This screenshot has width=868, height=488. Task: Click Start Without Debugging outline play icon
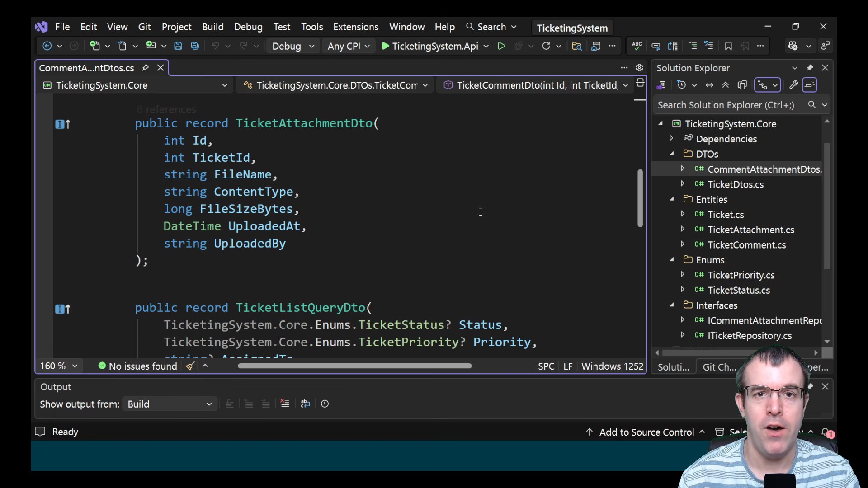click(501, 46)
